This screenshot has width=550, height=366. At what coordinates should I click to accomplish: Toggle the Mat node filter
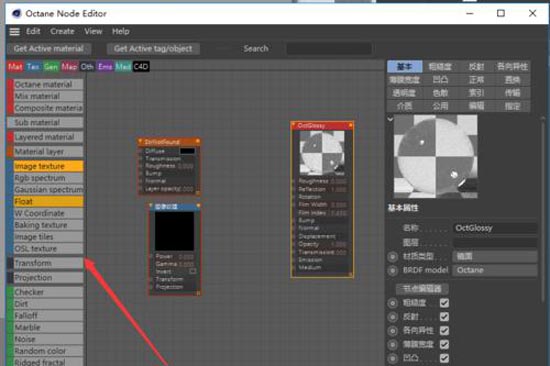15,66
